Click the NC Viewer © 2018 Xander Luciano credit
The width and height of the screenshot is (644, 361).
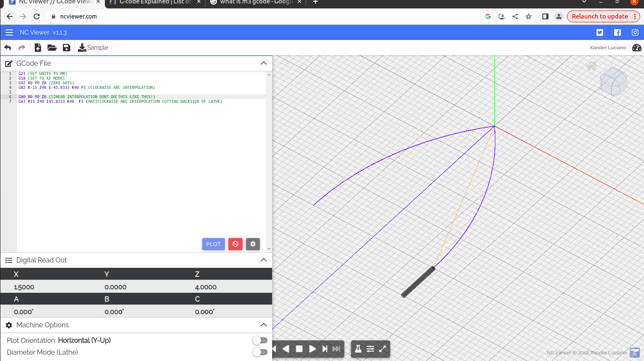586,353
